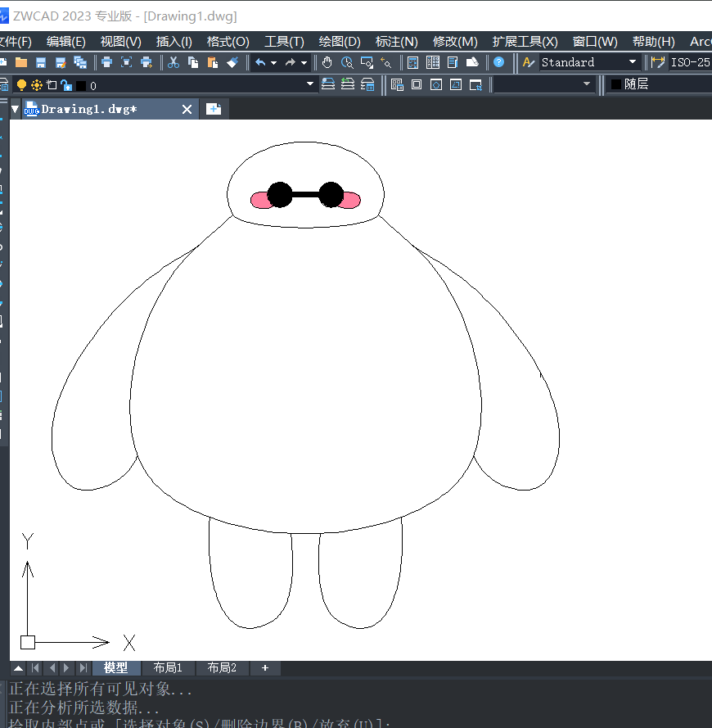Toggle layer 0 freeze sun icon

tap(37, 85)
